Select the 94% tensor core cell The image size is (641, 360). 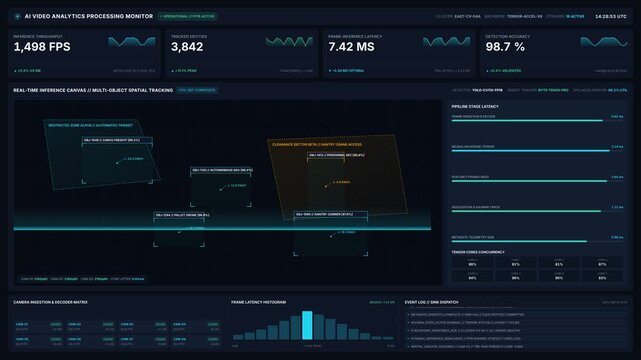click(472, 276)
